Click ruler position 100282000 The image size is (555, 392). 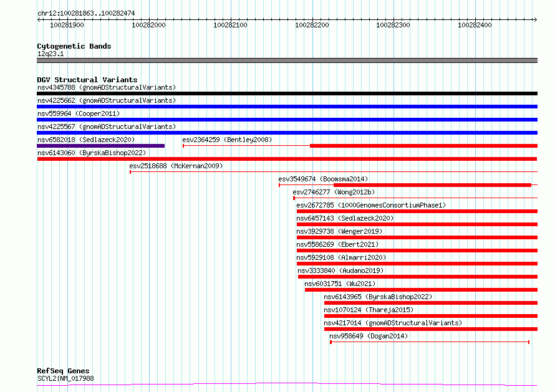coord(148,25)
